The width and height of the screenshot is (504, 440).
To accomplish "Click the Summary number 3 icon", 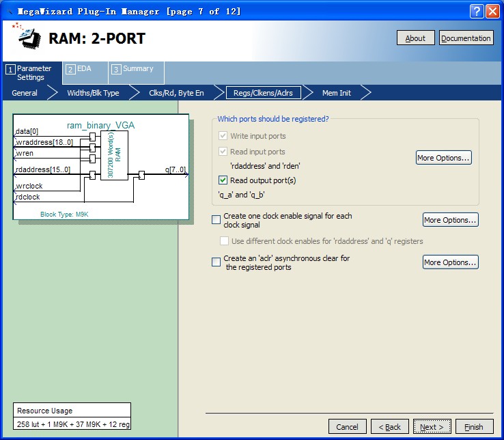I will [x=116, y=69].
